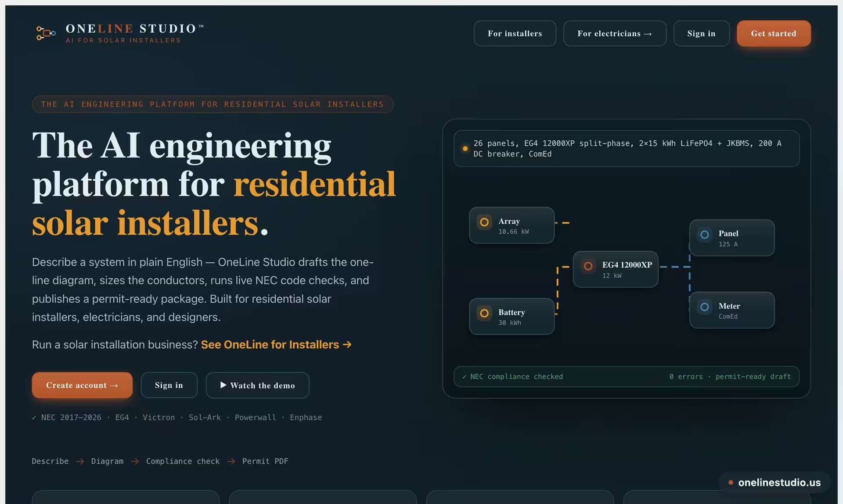Click the Sign in button below the hero text

169,385
